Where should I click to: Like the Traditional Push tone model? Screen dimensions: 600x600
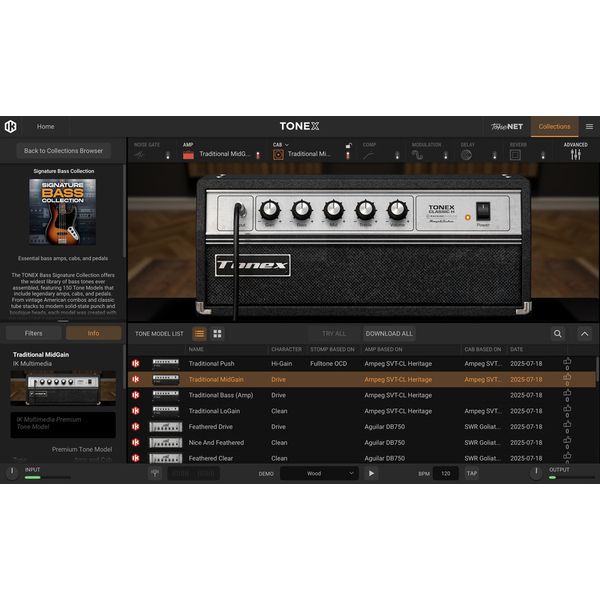[x=567, y=363]
